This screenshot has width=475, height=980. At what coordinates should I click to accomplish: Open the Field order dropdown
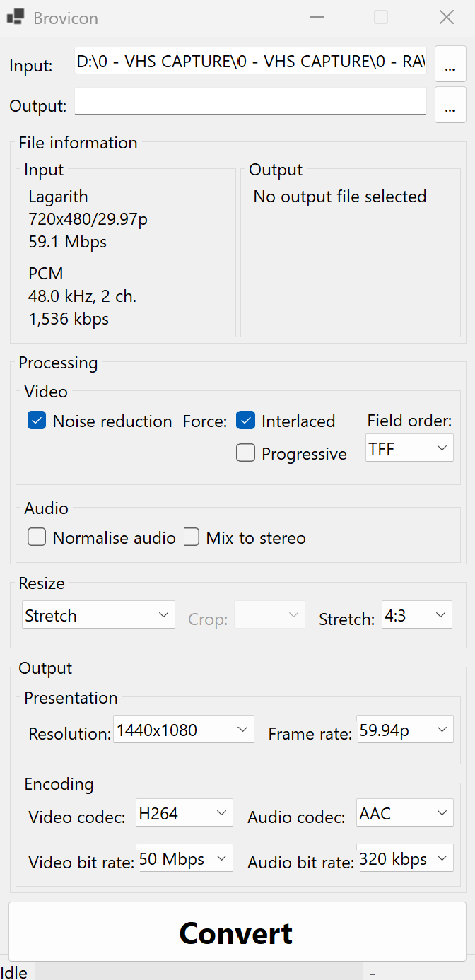pyautogui.click(x=409, y=448)
